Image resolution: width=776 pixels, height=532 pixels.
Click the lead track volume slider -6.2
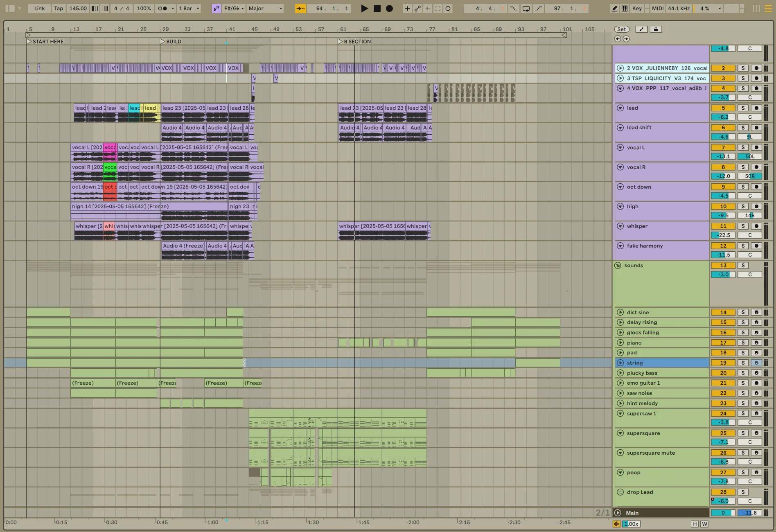coord(723,117)
